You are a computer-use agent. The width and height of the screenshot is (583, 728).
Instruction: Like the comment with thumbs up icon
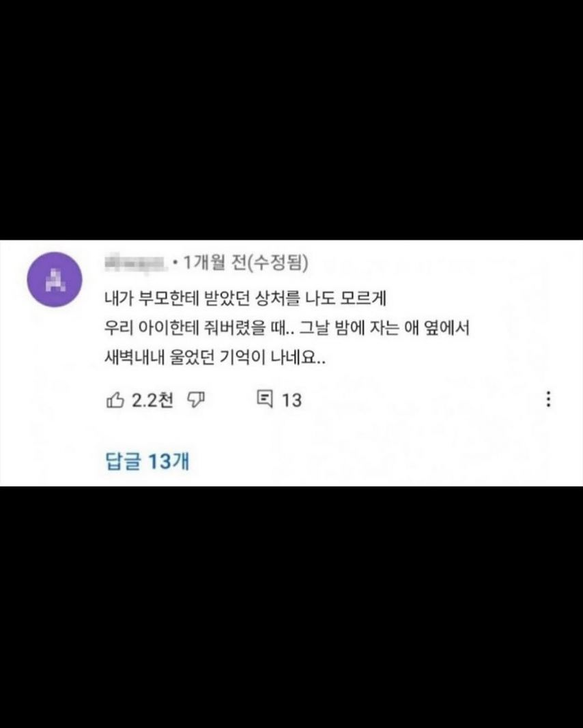(x=115, y=400)
